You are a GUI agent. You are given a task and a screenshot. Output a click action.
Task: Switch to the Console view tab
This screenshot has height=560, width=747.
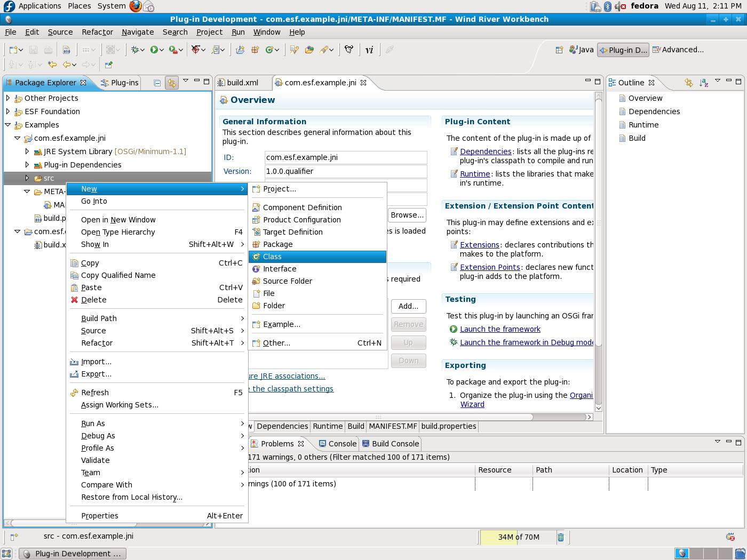click(337, 444)
